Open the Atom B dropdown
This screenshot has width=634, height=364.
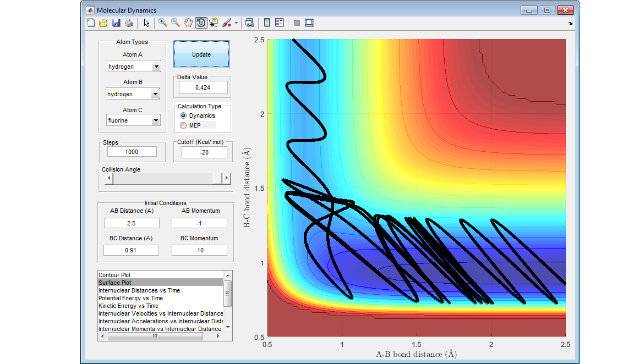click(x=156, y=94)
